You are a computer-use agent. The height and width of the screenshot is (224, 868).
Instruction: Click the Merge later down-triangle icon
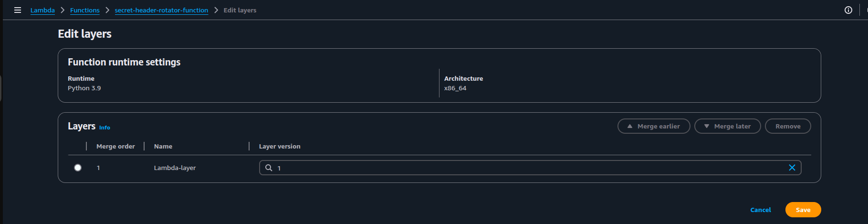coord(707,126)
